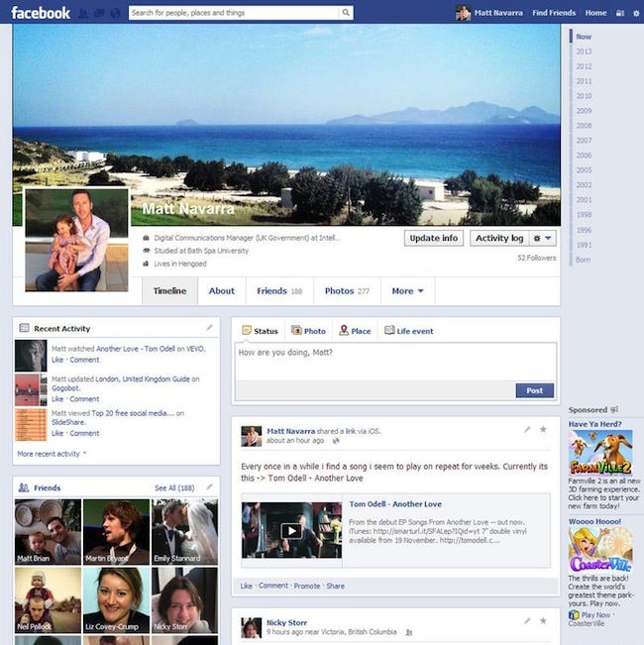Click Matt Navarra avatar in top bar

pyautogui.click(x=463, y=13)
